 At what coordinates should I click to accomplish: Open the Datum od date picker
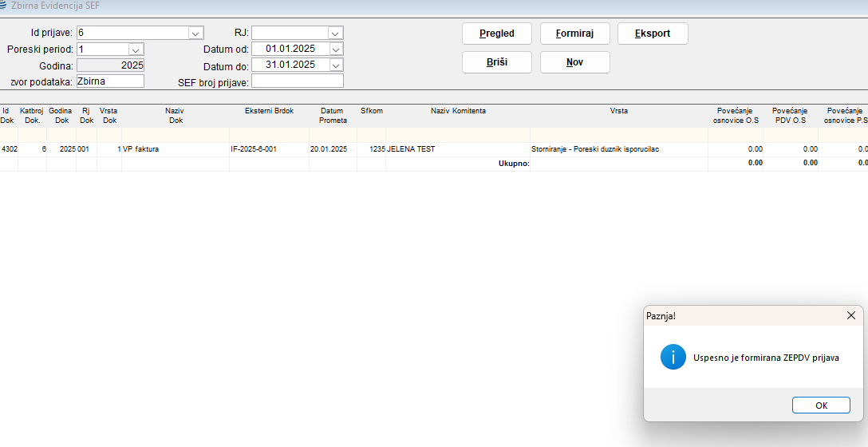[x=335, y=49]
